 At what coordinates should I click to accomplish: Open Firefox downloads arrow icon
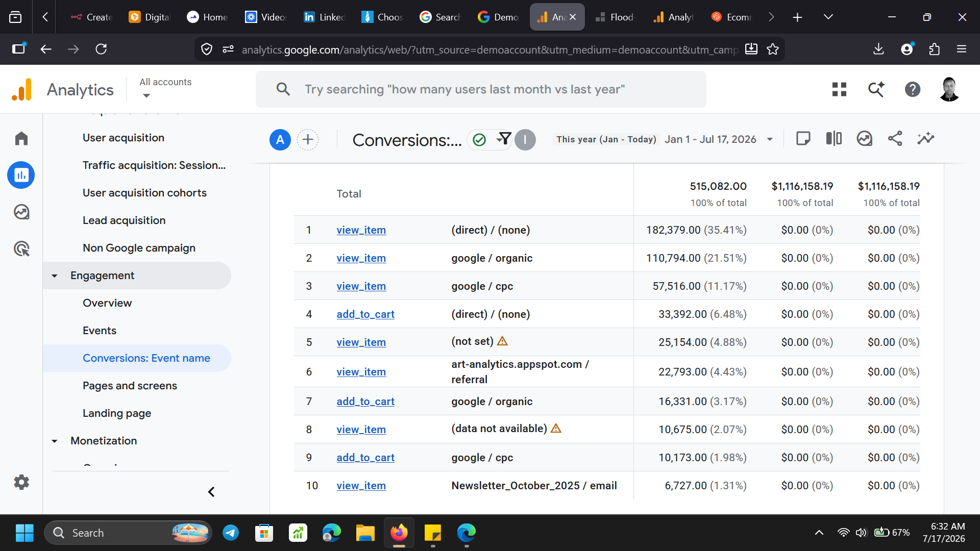tap(878, 49)
